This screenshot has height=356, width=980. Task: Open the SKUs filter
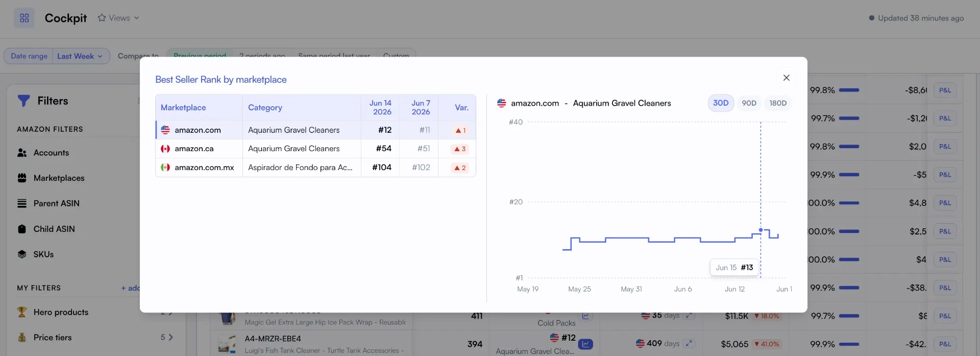click(x=43, y=254)
